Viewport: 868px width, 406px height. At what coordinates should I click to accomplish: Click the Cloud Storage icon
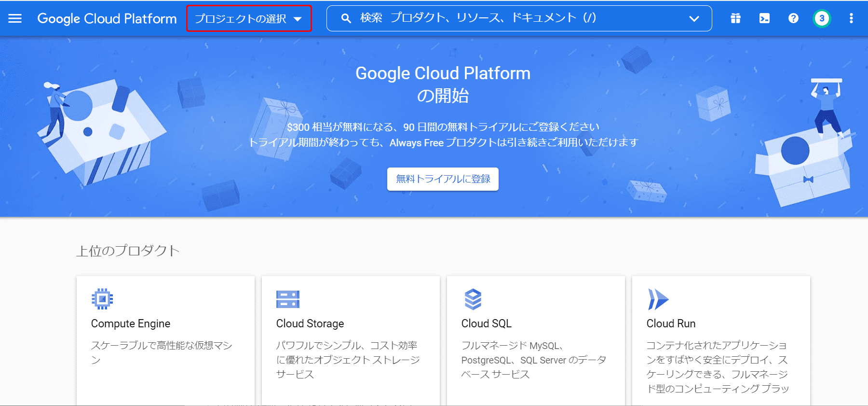pos(288,299)
